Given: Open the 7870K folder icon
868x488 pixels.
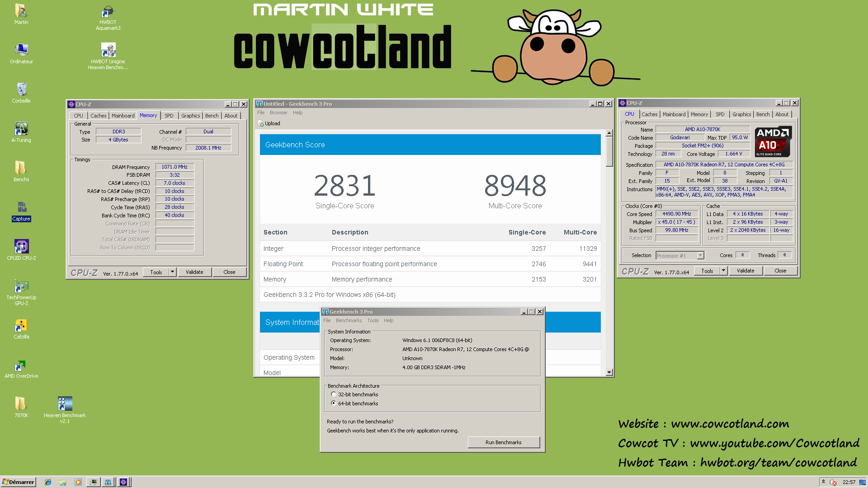Looking at the screenshot, I should point(21,407).
